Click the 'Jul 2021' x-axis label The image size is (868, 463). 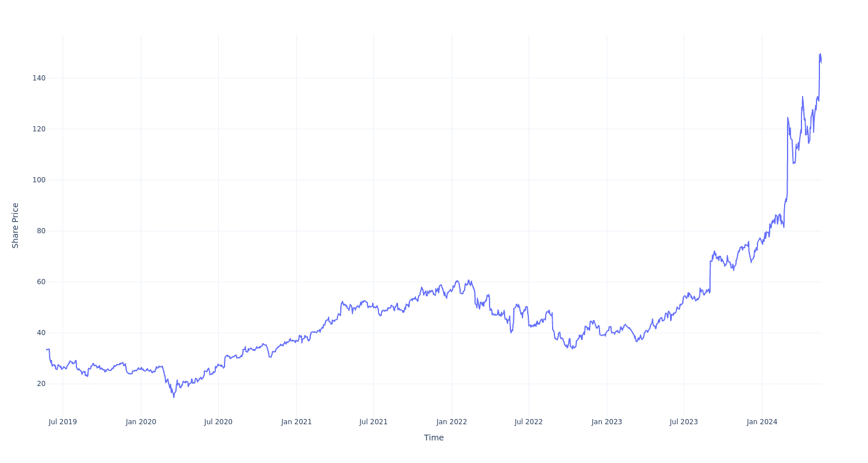pyautogui.click(x=373, y=422)
